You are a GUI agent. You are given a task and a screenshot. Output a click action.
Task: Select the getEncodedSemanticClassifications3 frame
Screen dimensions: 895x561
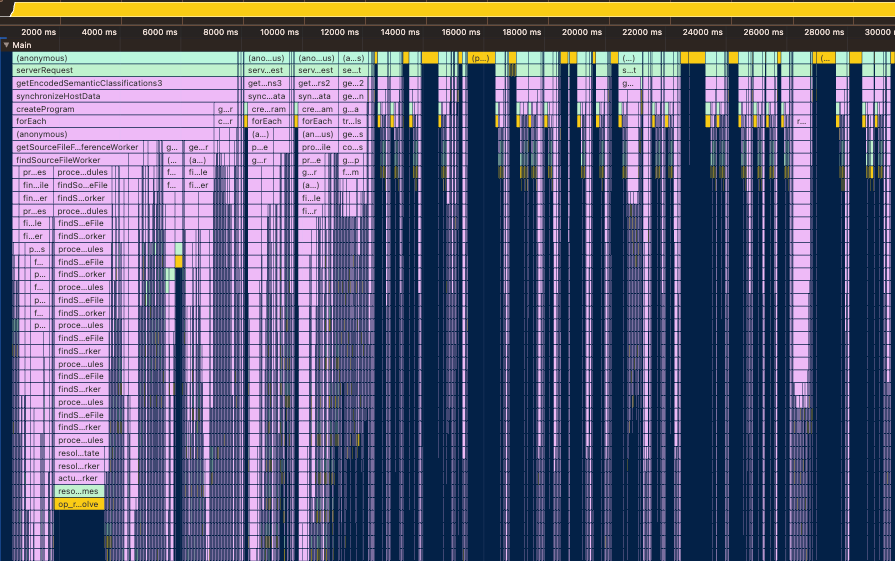(120, 84)
